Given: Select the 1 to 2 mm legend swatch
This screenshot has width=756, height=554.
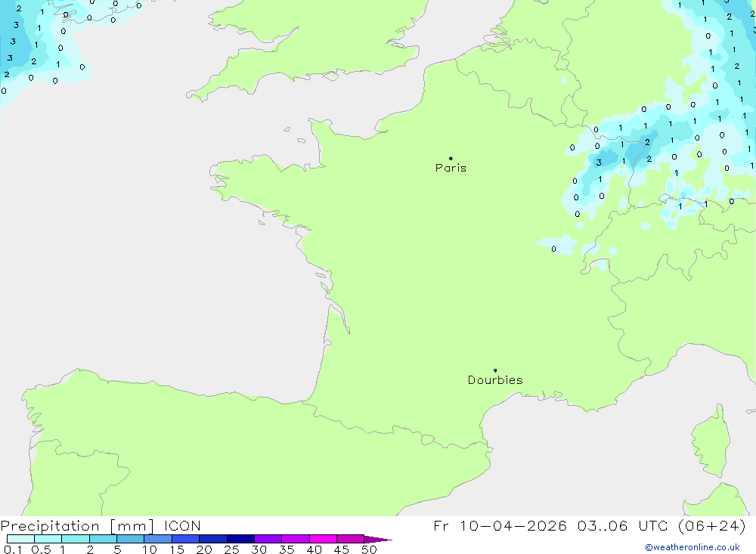Looking at the screenshot, I should 76,539.
